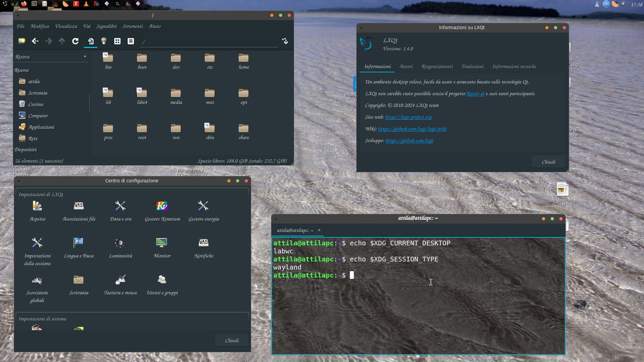The image size is (644, 362).
Task: Open the Monitor settings
Action: (x=162, y=247)
